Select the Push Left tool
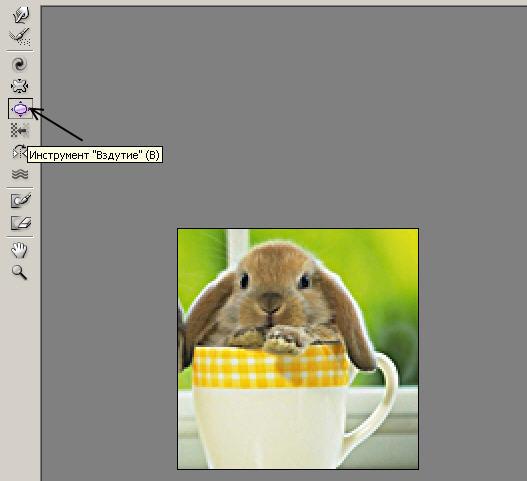This screenshot has width=527, height=481. point(19,130)
